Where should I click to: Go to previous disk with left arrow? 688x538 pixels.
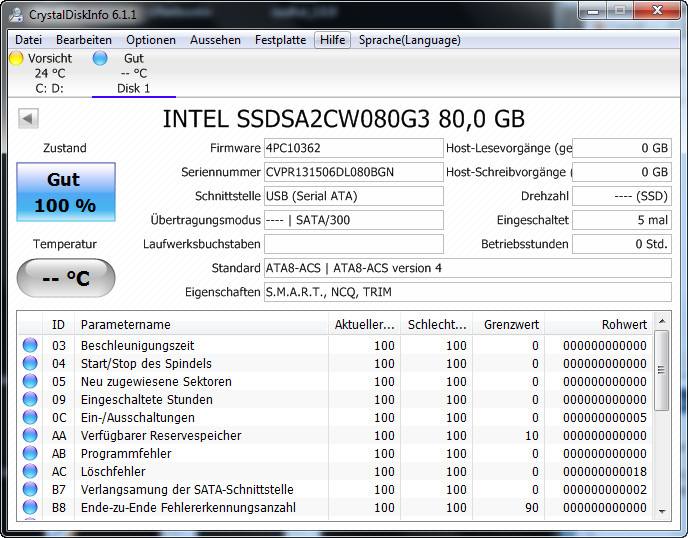(29, 118)
